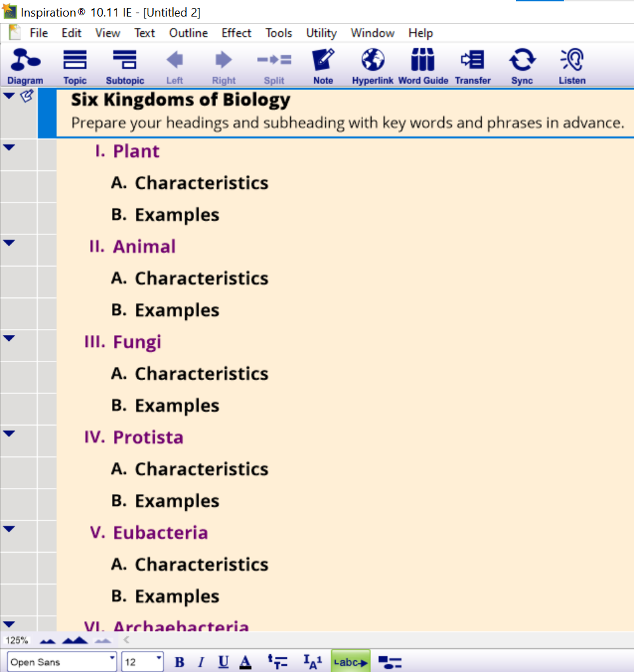The width and height of the screenshot is (634, 672).
Task: Open the Utility menu
Action: tap(321, 33)
